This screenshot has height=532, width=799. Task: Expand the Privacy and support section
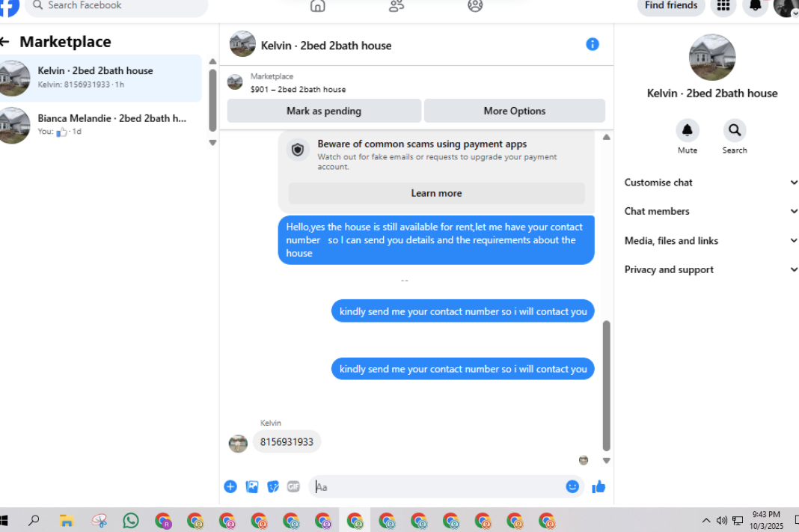click(x=711, y=269)
